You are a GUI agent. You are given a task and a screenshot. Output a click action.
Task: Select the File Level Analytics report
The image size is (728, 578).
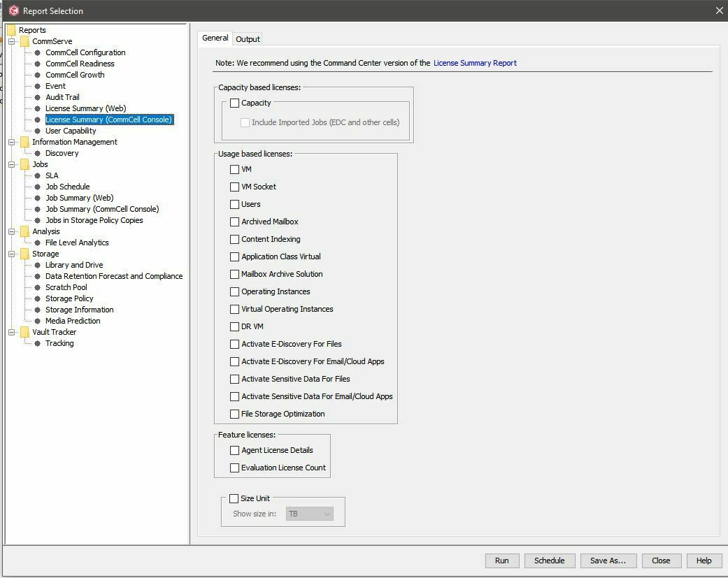click(x=77, y=243)
